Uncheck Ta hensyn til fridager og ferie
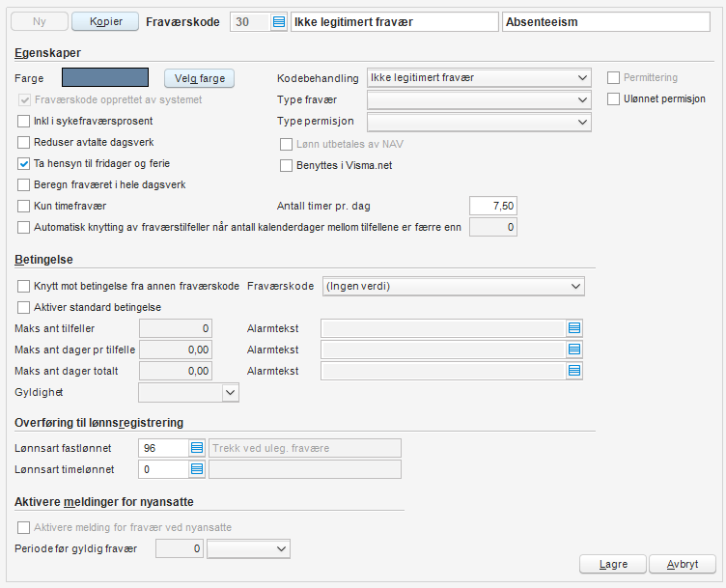This screenshot has width=726, height=588. coord(23,164)
